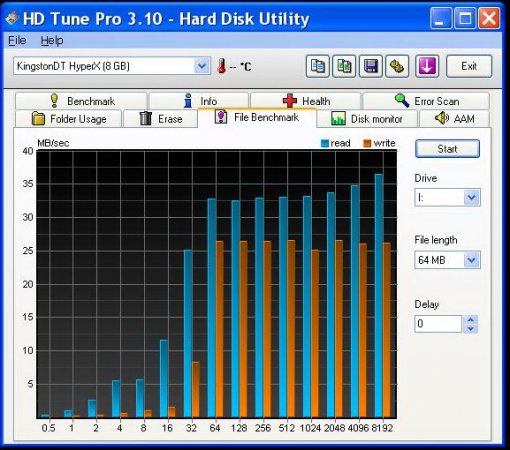The width and height of the screenshot is (510, 450).
Task: Open the Help menu
Action: coord(52,40)
